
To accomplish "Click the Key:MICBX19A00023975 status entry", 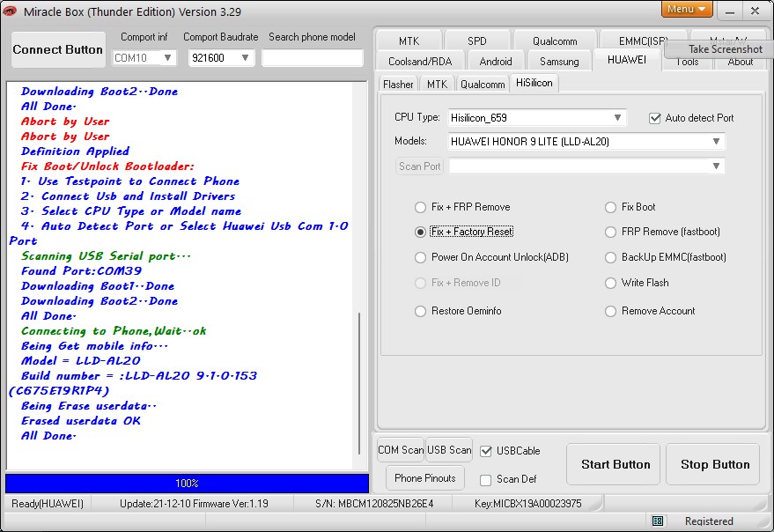I will click(527, 504).
